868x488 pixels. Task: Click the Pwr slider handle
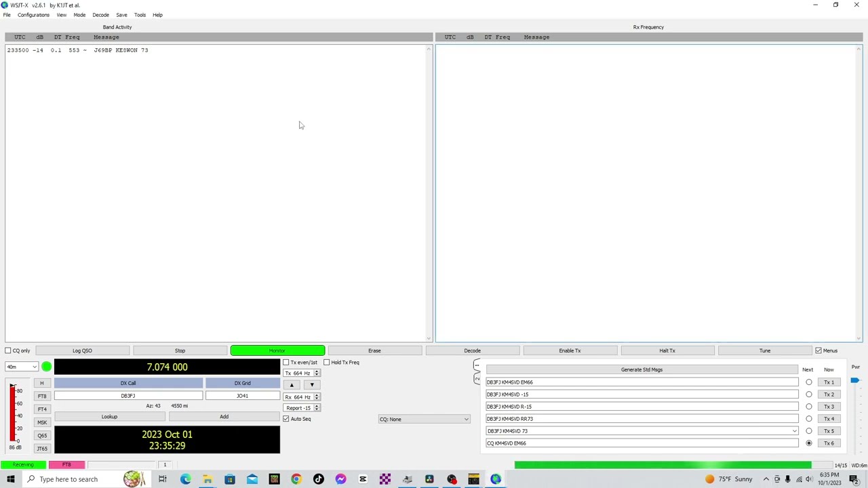pos(854,380)
